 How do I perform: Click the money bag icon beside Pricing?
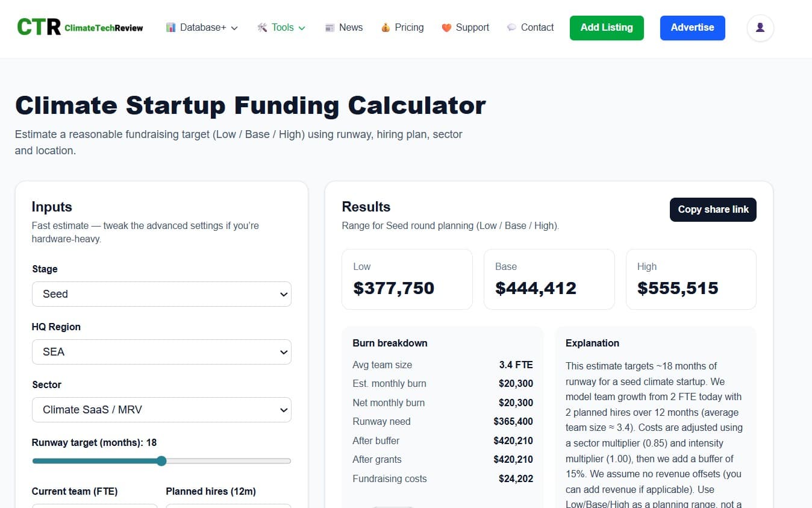(x=386, y=28)
